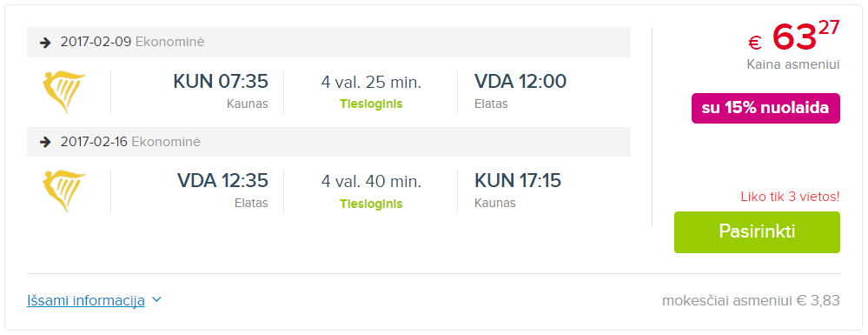Click the Liko tik 3 vietos! warning
868x335 pixels.
[790, 197]
